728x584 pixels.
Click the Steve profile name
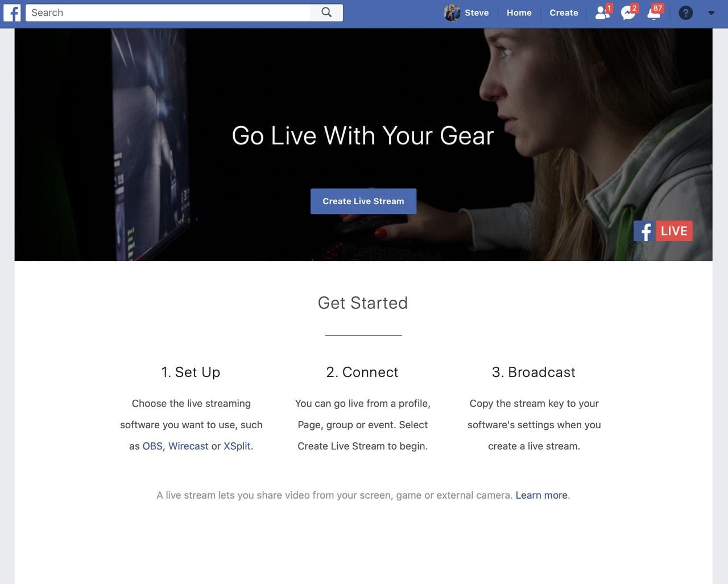[477, 13]
